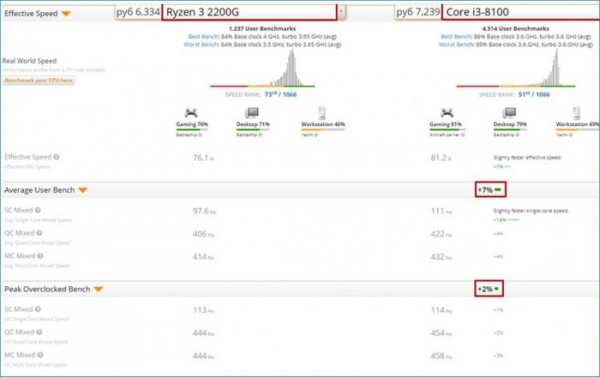
Task: Click the 432 Pts MC Mixed value
Action: point(441,257)
